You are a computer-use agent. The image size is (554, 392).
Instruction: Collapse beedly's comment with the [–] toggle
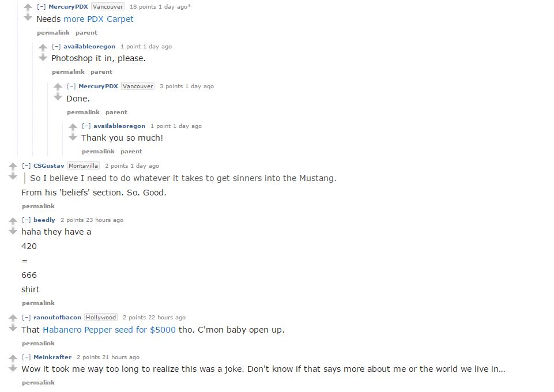(x=26, y=220)
